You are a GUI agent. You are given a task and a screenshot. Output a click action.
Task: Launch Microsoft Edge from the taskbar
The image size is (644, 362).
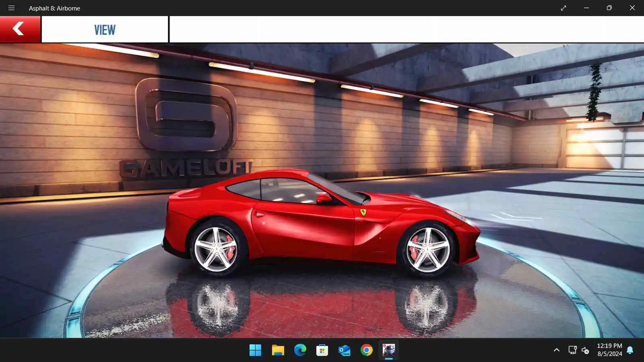click(x=300, y=350)
